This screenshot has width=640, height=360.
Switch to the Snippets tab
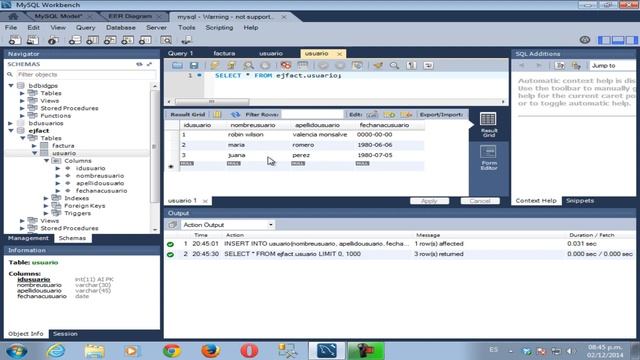[580, 201]
